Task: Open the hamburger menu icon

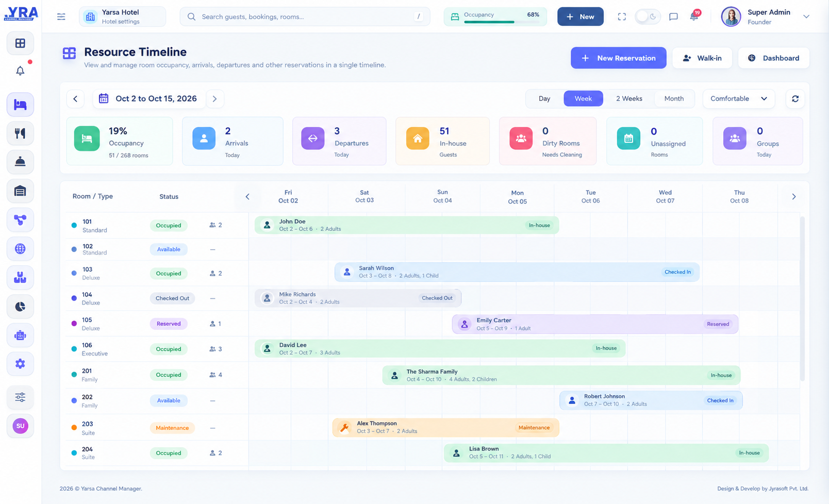Action: pyautogui.click(x=61, y=16)
